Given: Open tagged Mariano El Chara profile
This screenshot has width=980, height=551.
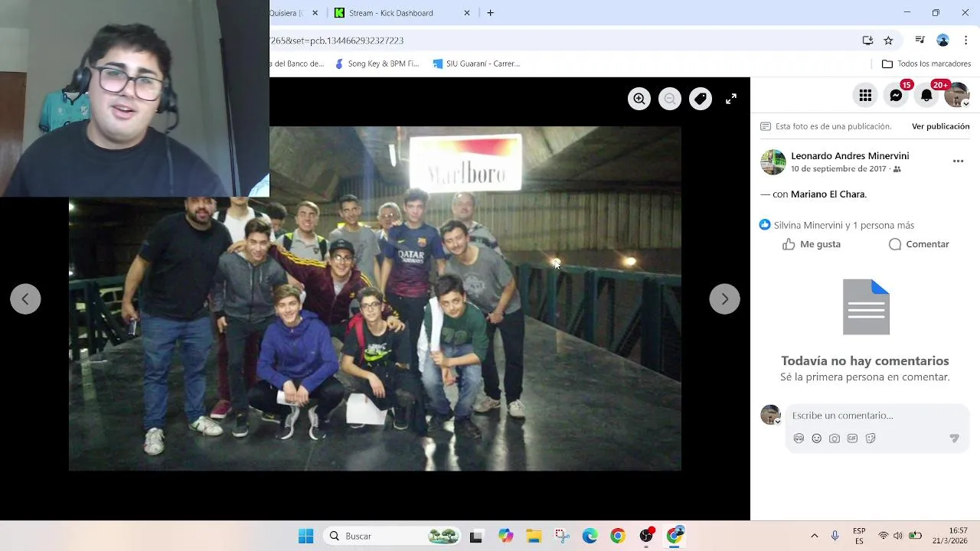Looking at the screenshot, I should (x=828, y=194).
